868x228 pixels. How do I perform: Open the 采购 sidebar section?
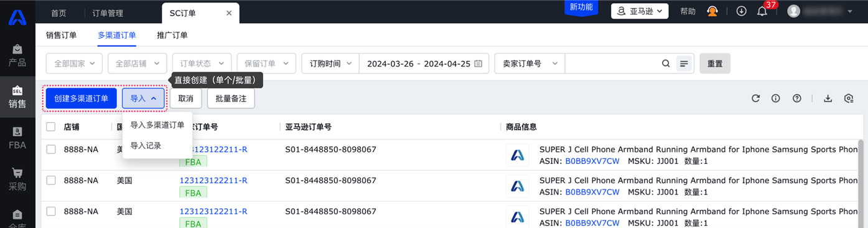17,179
